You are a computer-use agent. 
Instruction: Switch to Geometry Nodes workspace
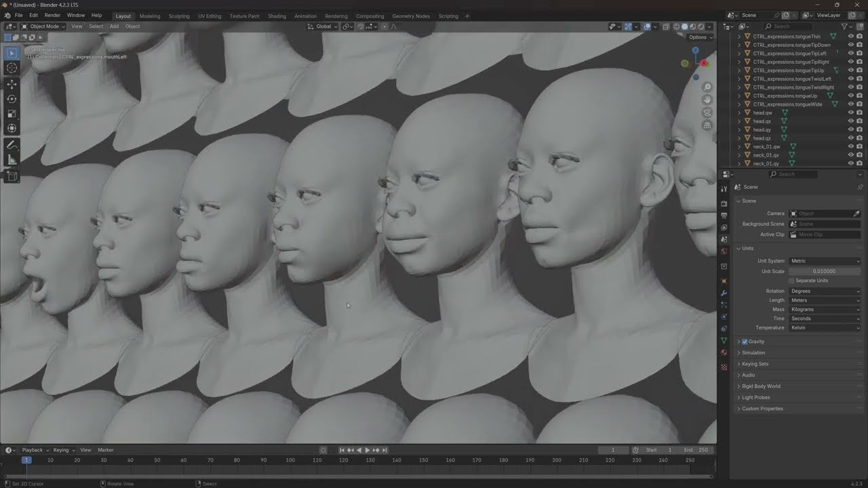click(411, 16)
